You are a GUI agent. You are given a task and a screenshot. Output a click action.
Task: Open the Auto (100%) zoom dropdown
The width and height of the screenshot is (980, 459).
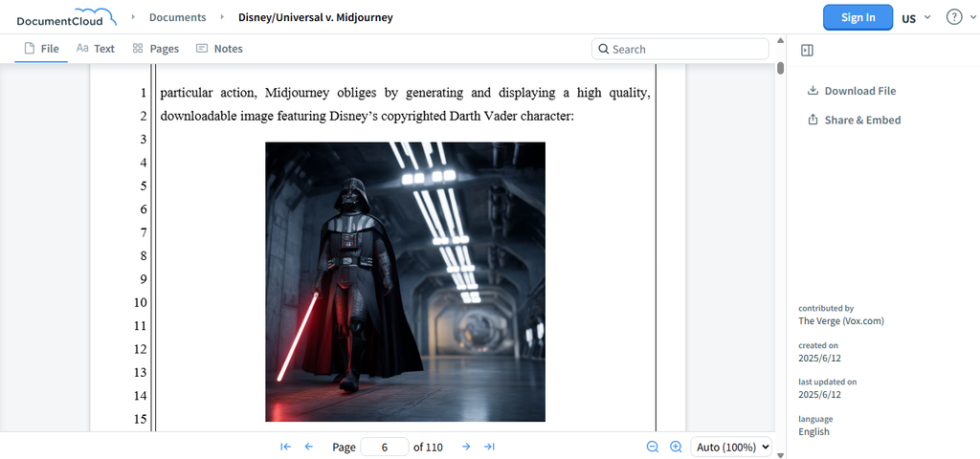(x=731, y=448)
